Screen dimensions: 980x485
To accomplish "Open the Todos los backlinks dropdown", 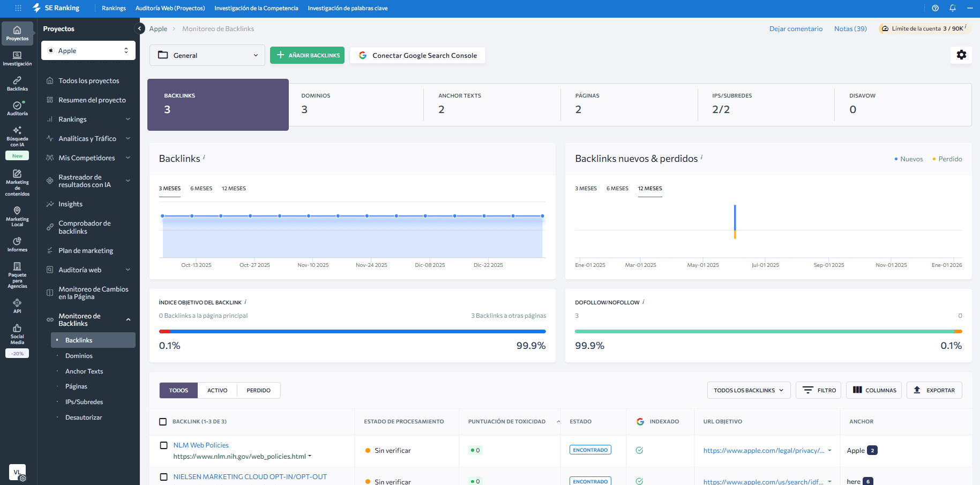I will click(748, 390).
